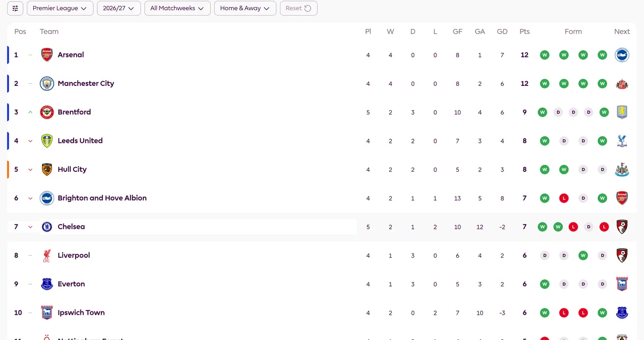Open Everton's next opponent Ipswich crest
Image resolution: width=644 pixels, height=340 pixels.
point(622,284)
